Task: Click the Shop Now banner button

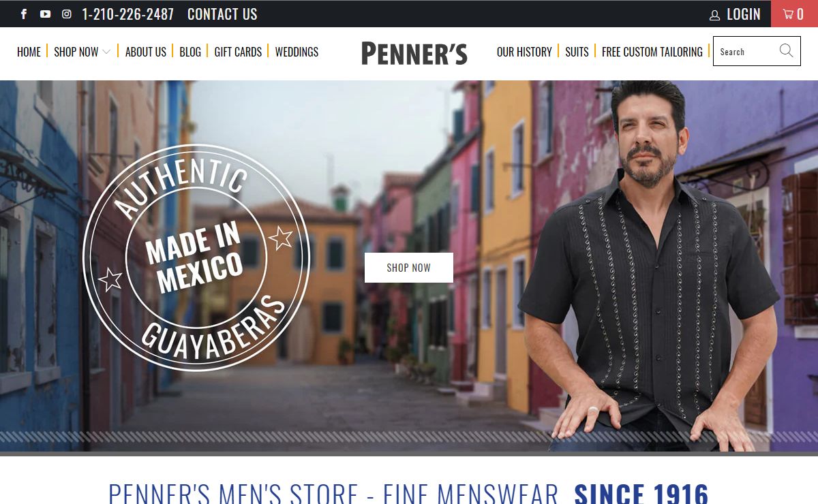Action: click(409, 268)
